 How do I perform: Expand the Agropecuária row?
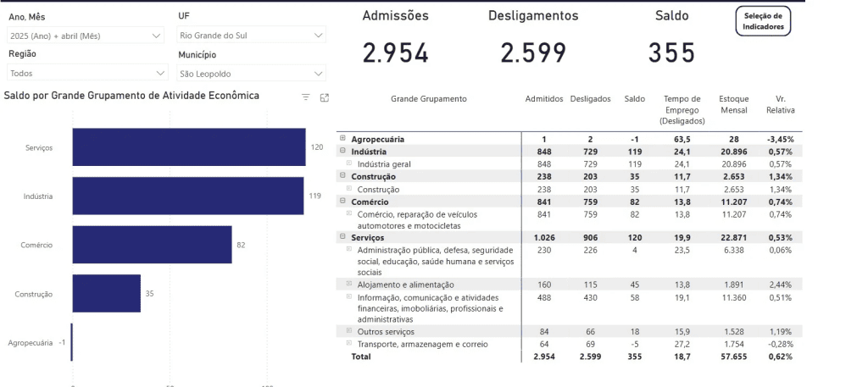pyautogui.click(x=342, y=138)
